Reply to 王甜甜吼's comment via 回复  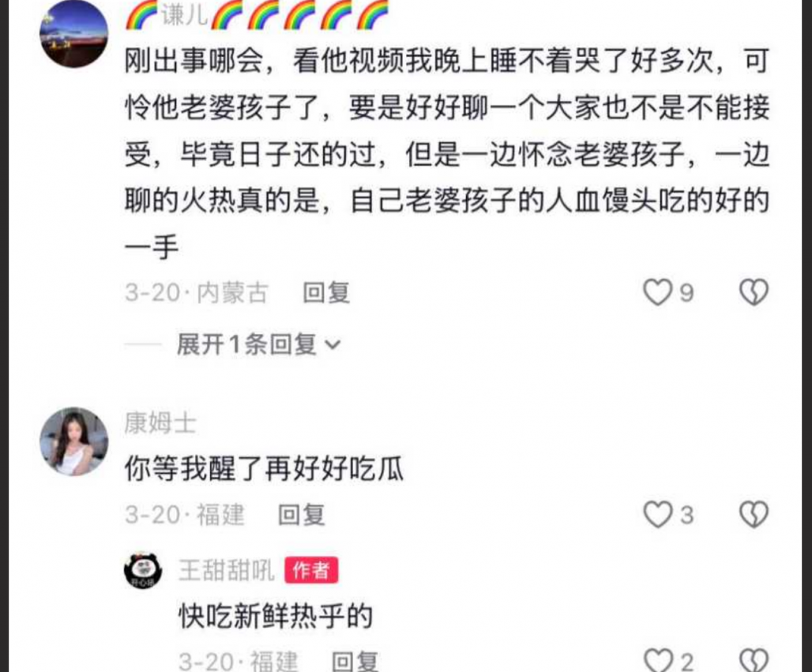(x=355, y=661)
